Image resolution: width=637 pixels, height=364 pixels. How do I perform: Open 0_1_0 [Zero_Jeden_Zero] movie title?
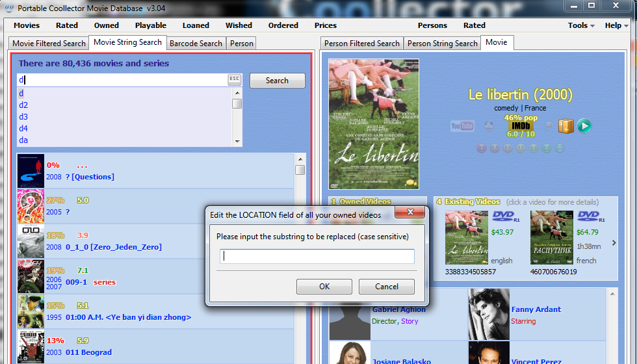[x=114, y=247]
